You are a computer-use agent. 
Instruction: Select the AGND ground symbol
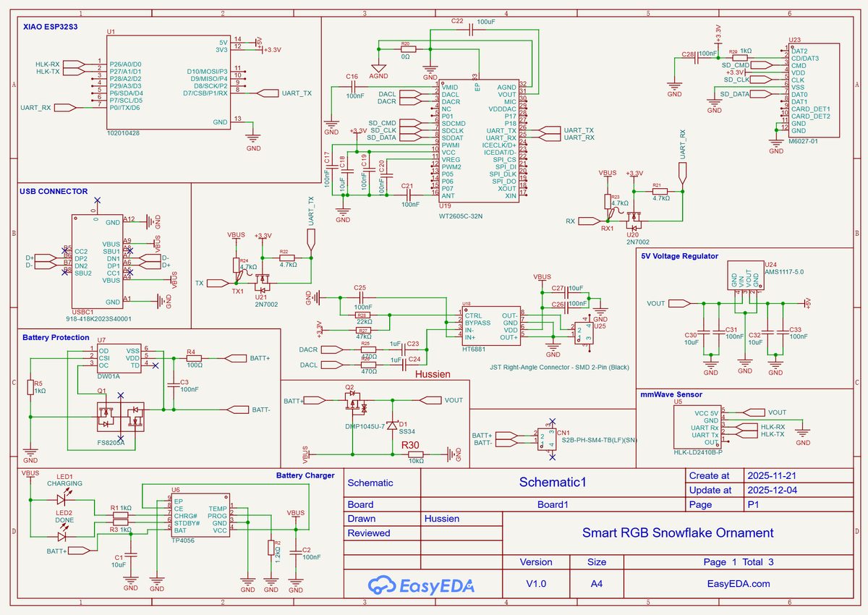pos(378,68)
